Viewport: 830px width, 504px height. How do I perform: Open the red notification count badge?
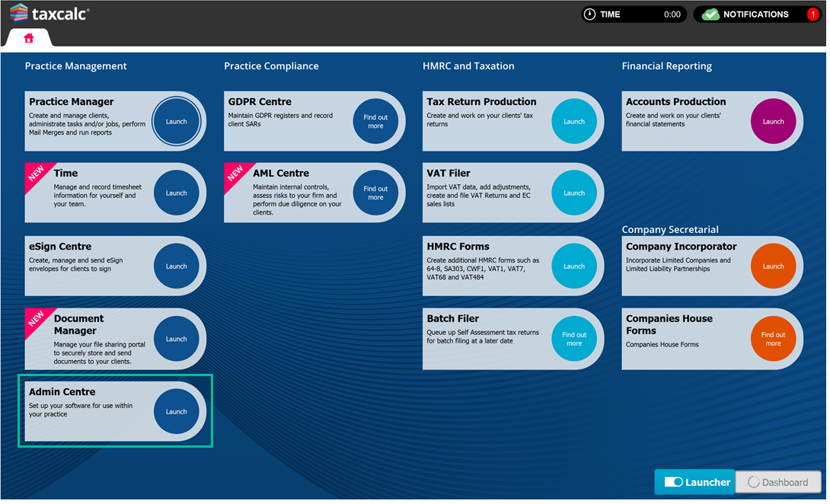point(812,14)
